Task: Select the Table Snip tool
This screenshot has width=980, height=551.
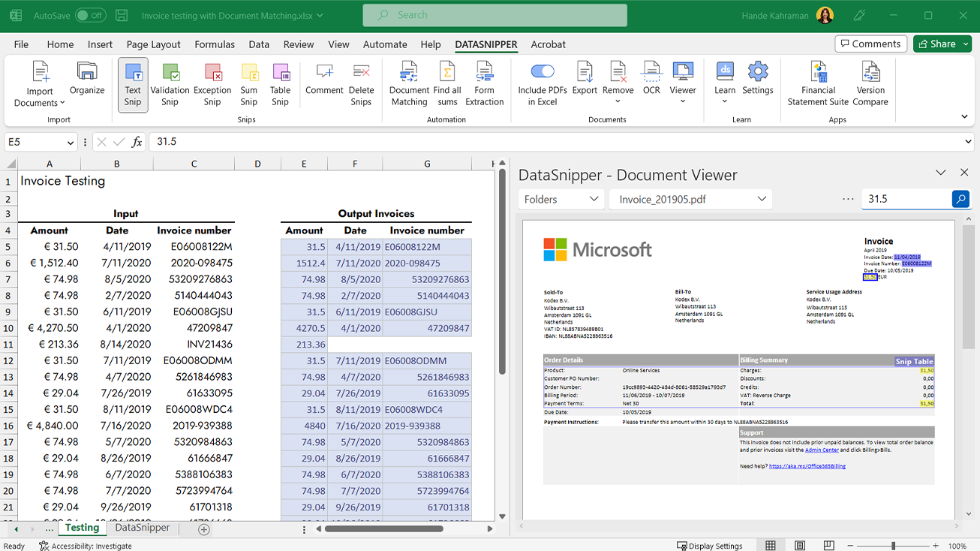Action: point(280,83)
